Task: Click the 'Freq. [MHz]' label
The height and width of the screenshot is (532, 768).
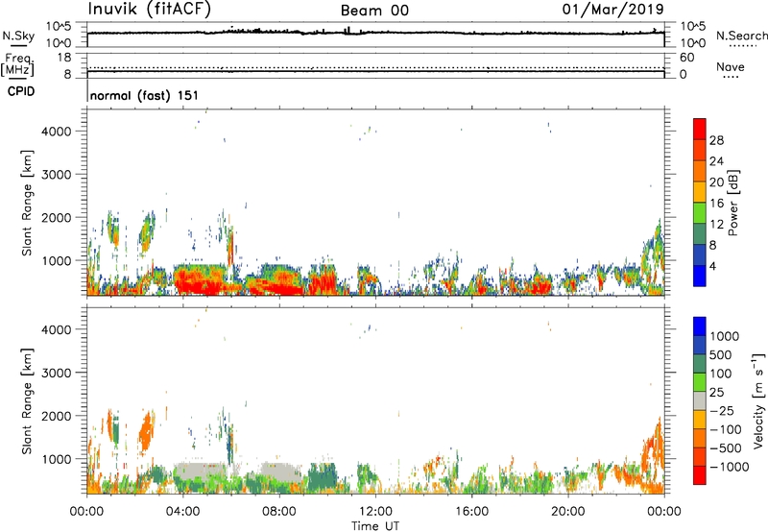Action: [17, 64]
